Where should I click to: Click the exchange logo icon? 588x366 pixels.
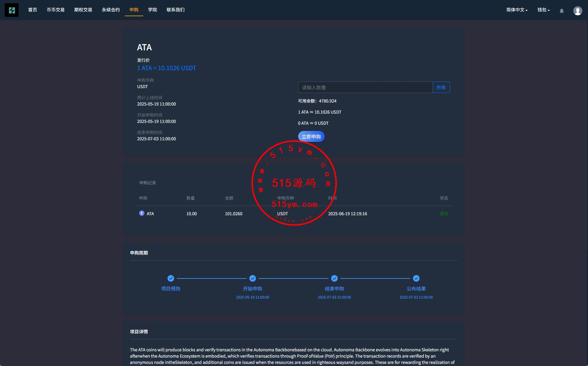[x=12, y=10]
